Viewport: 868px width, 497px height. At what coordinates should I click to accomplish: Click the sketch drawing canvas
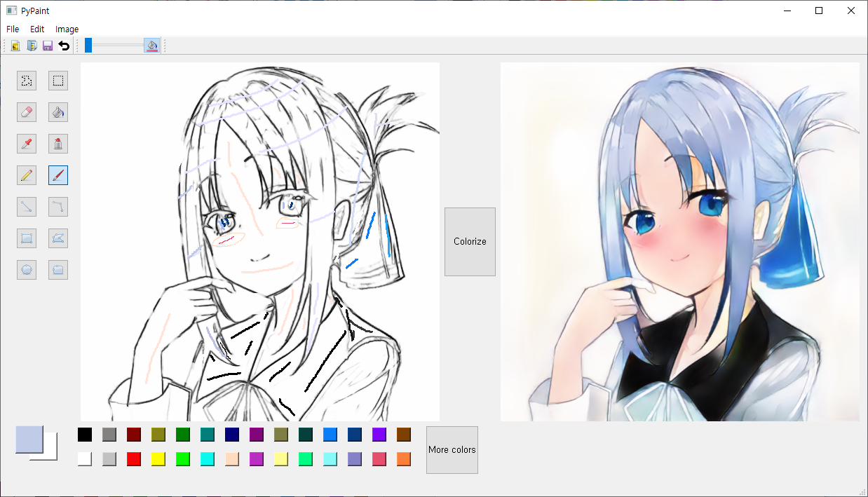click(260, 242)
